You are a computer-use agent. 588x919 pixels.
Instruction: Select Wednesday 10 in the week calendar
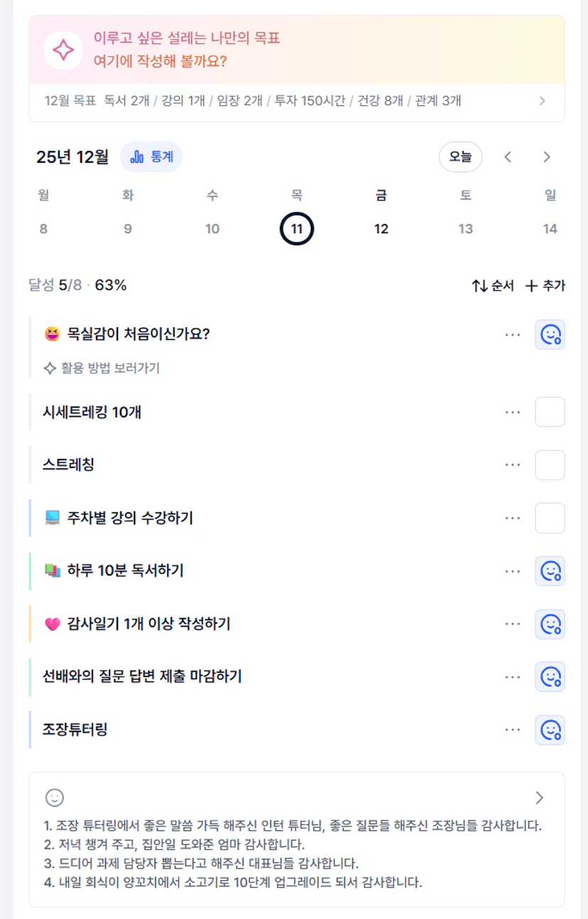point(212,229)
